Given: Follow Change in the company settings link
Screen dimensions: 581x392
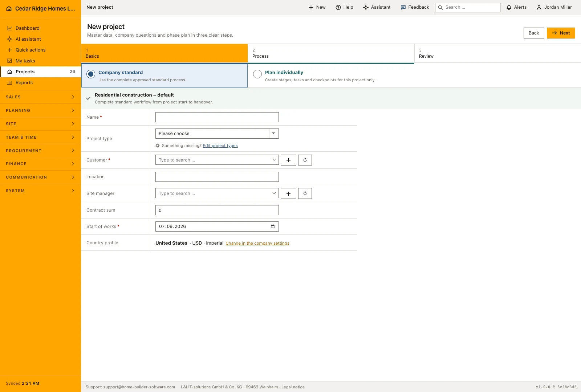Looking at the screenshot, I should point(257,244).
